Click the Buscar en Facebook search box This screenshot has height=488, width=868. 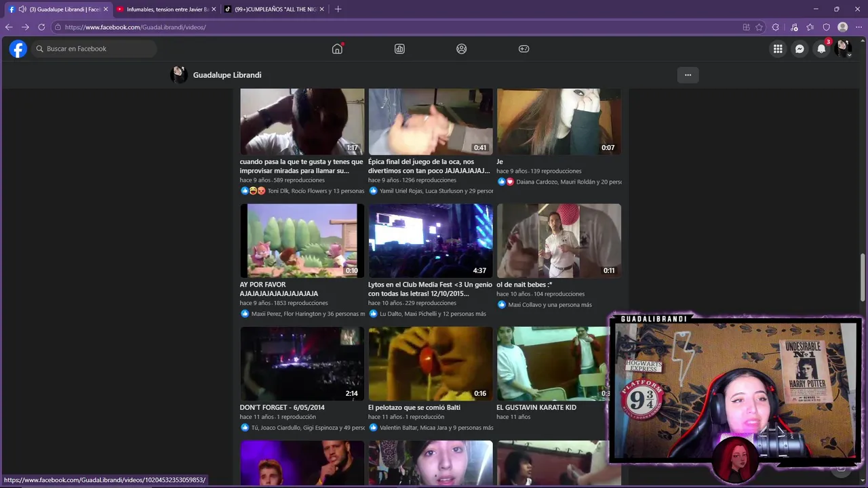pyautogui.click(x=94, y=49)
